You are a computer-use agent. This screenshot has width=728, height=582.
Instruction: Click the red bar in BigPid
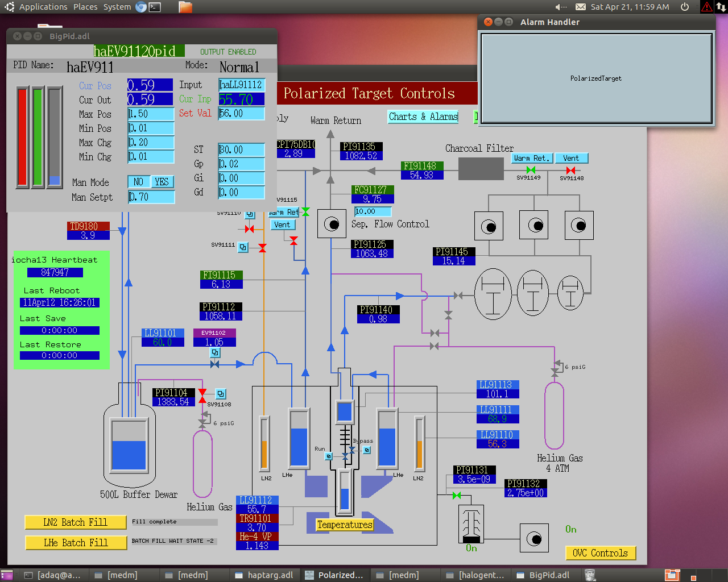pyautogui.click(x=23, y=136)
